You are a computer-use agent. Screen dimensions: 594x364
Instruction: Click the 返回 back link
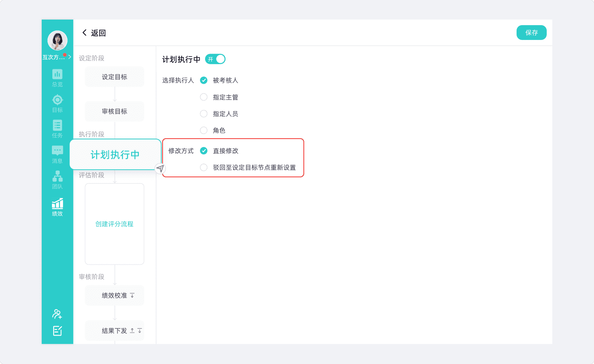point(98,33)
